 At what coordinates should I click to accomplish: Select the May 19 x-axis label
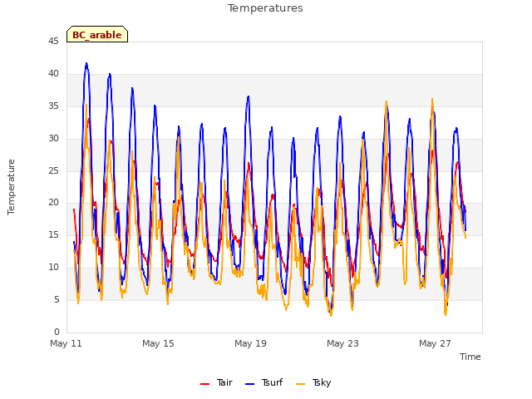[x=250, y=343]
